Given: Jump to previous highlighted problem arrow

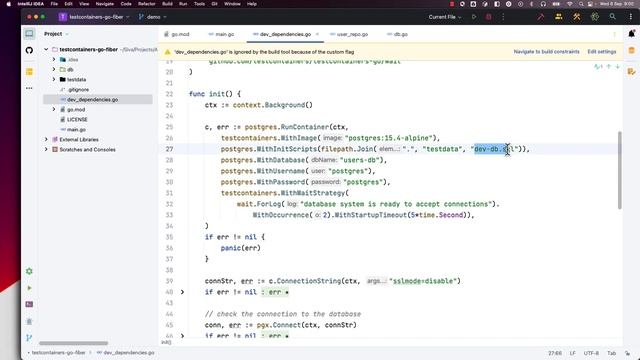Looking at the screenshot, I should coord(609,67).
